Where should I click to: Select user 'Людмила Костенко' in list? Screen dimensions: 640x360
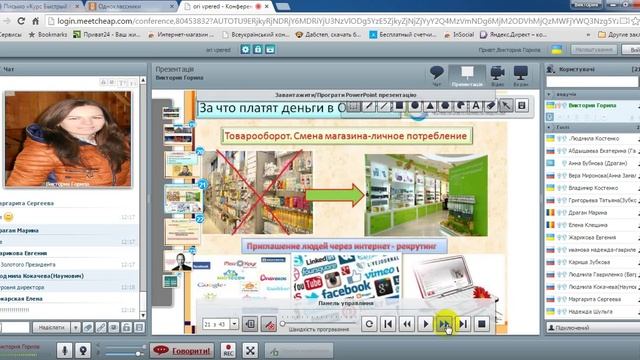pyautogui.click(x=593, y=138)
